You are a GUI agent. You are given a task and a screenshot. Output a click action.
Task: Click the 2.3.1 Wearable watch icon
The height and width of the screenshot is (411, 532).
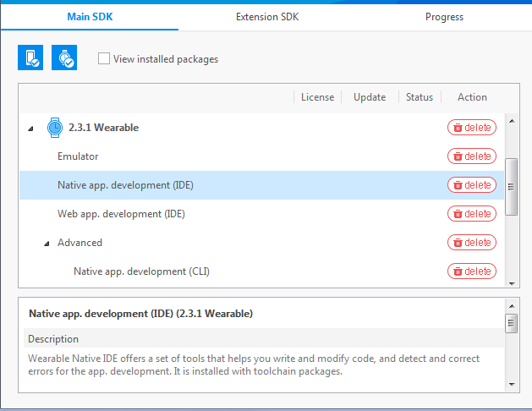click(54, 128)
